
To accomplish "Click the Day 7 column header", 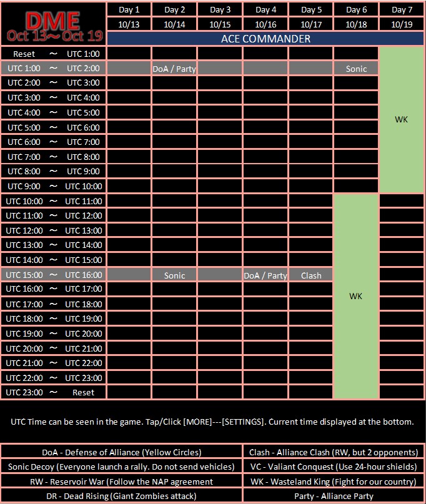I will coord(402,9).
